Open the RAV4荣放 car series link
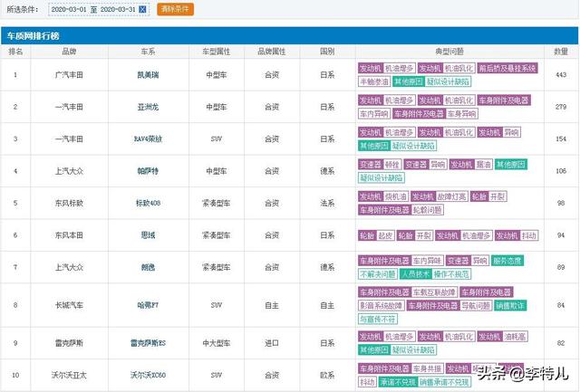Viewport: 580px width, 392px height. 148,139
